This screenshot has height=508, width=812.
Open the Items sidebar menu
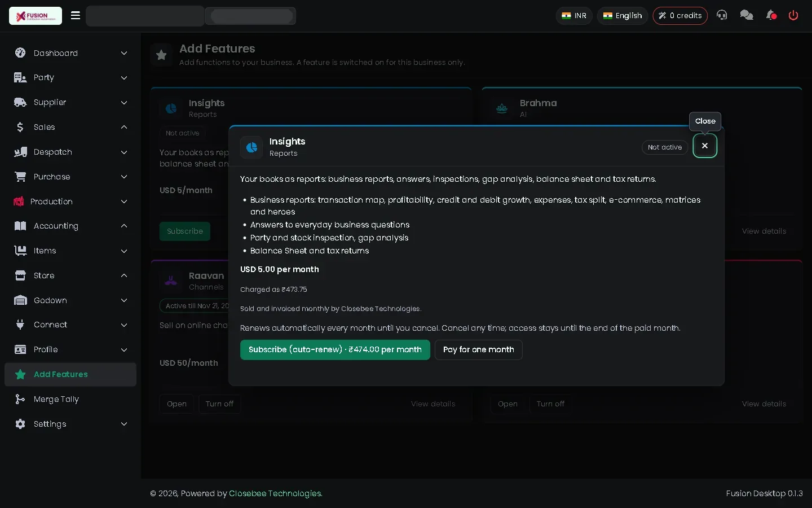(x=70, y=251)
